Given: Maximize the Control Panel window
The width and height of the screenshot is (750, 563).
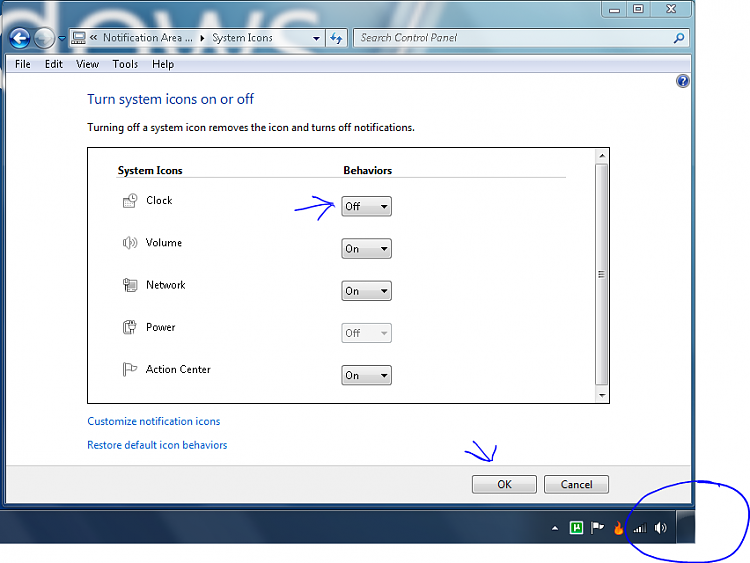Looking at the screenshot, I should tap(638, 9).
